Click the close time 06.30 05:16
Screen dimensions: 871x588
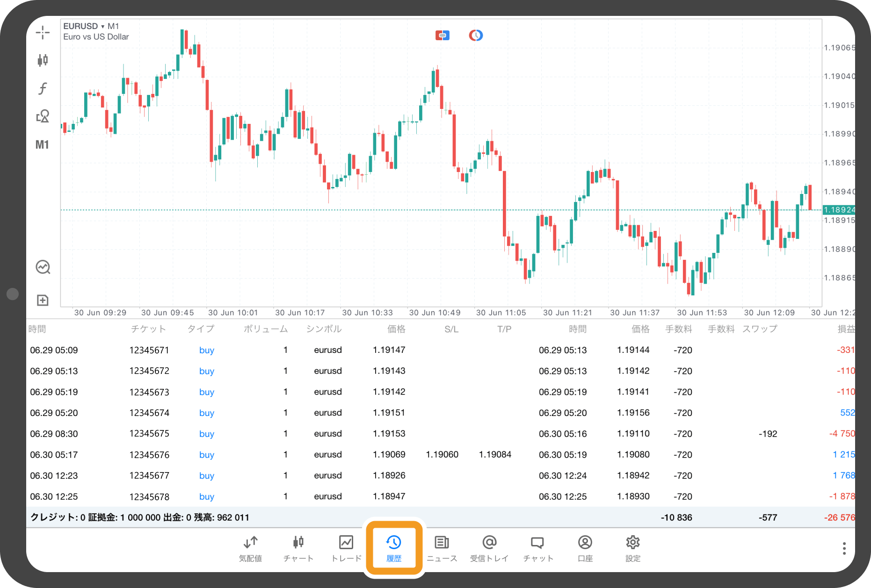(563, 434)
